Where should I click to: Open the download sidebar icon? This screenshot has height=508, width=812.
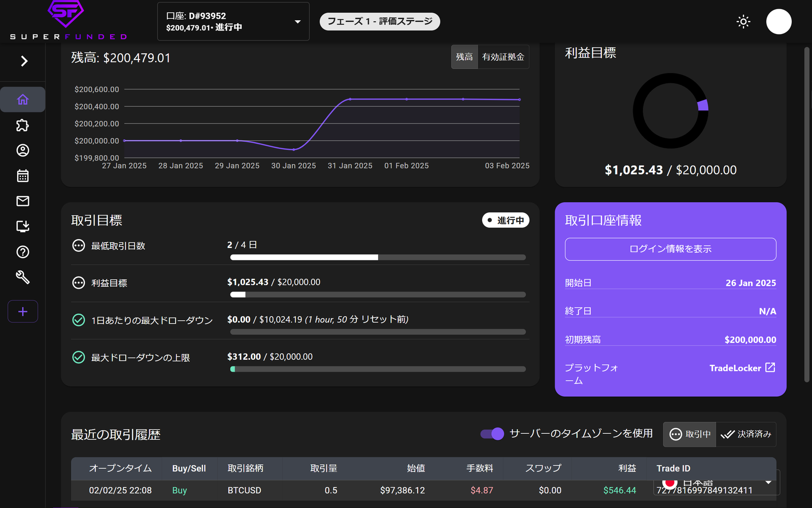click(23, 226)
